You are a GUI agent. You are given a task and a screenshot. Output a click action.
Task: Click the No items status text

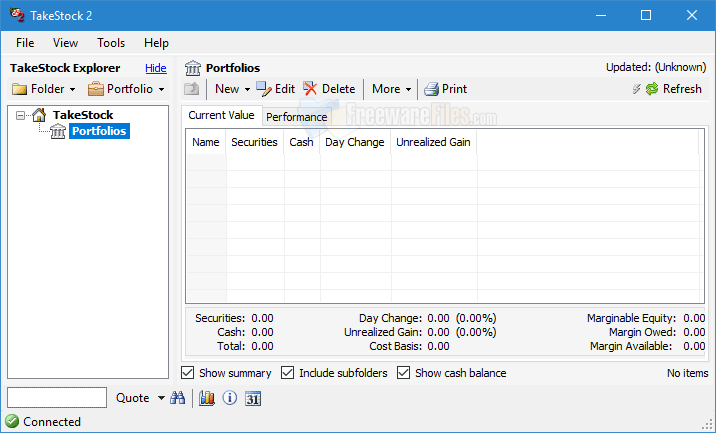click(688, 373)
